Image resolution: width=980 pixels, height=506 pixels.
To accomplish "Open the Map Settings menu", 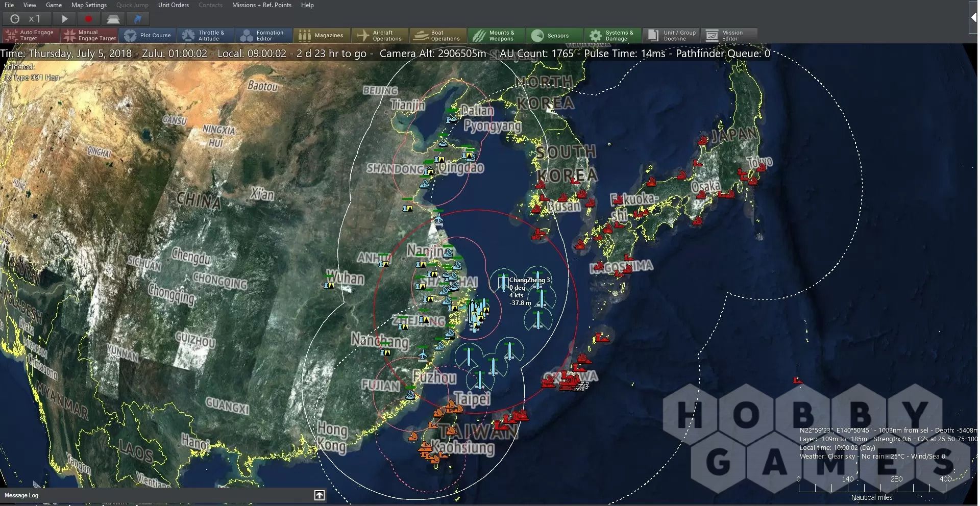I will tap(89, 5).
